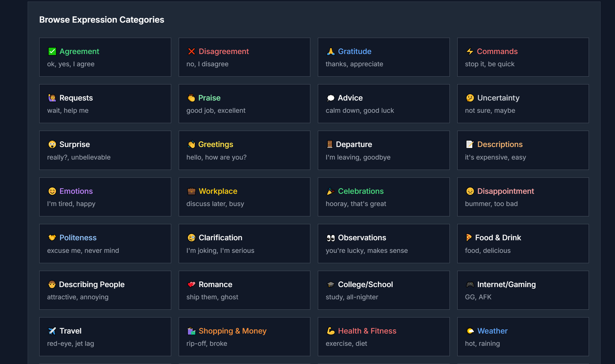Click the flexed arm Health & Fitness icon
Screen dimensions: 615x364
330,331
